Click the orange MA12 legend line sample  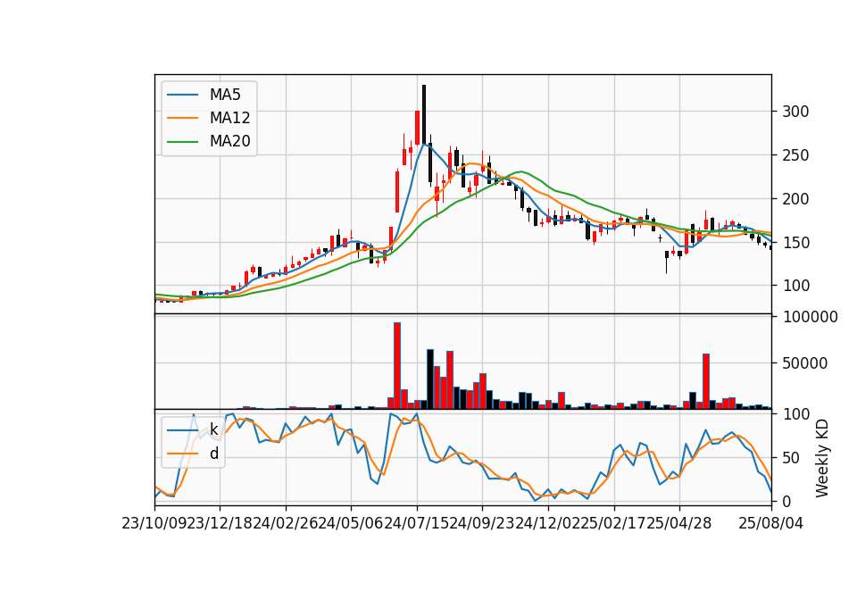[182, 118]
